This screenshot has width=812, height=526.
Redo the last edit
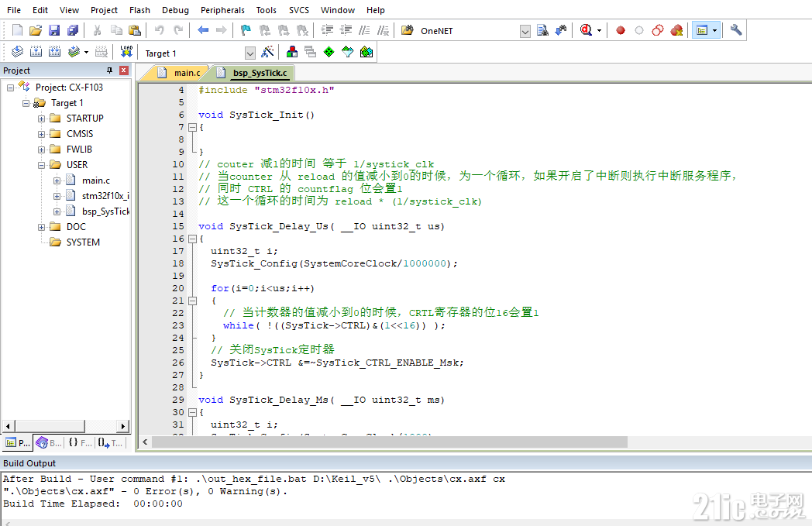[x=178, y=30]
